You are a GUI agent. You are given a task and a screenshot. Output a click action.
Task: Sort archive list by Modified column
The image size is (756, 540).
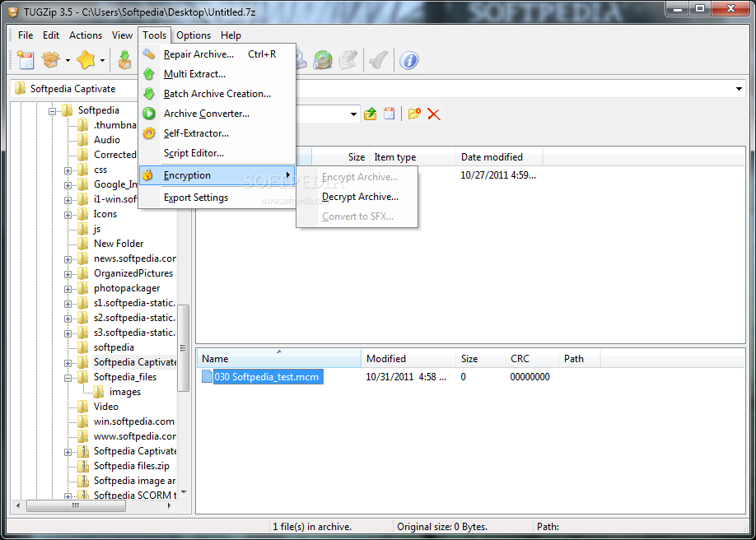[408, 359]
